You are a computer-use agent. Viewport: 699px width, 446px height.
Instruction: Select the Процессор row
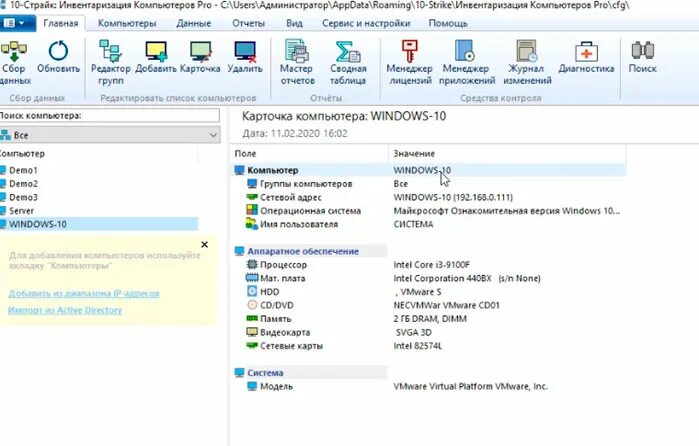tap(430, 264)
